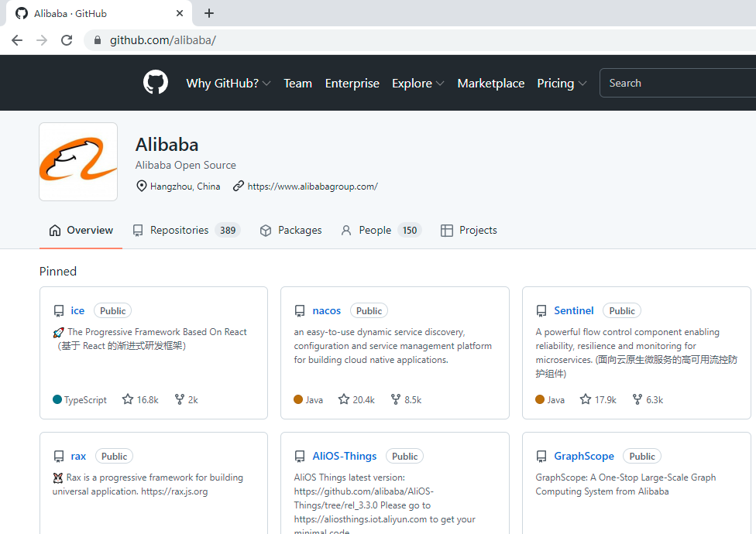Open nacos stargazers showing 20.4k
This screenshot has height=534, width=756.
coord(356,399)
